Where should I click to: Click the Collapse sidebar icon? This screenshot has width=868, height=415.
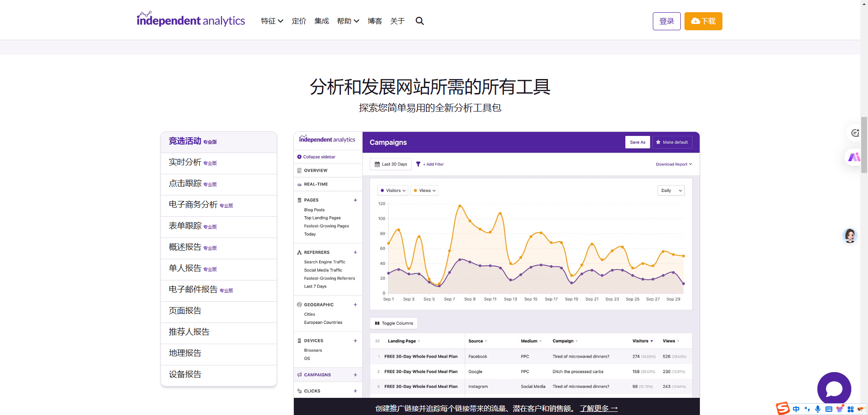pos(299,157)
